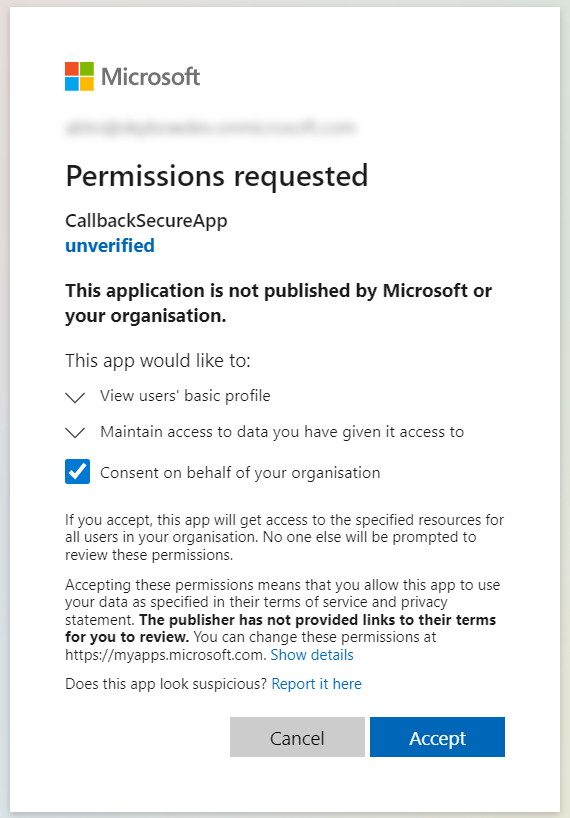Click Maintain access to data permission text
Image resolution: width=570 pixels, height=818 pixels.
[282, 432]
